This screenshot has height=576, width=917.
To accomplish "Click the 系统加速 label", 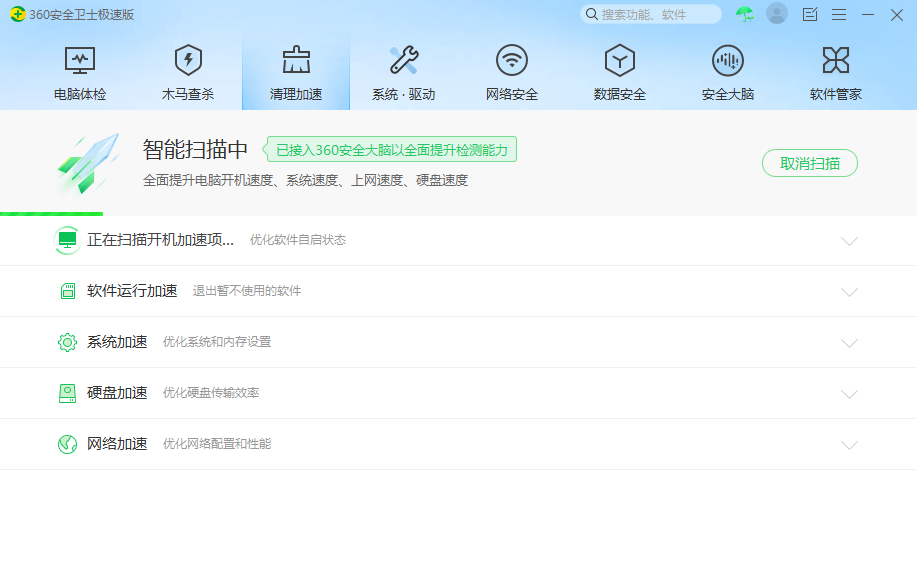I will 117,342.
